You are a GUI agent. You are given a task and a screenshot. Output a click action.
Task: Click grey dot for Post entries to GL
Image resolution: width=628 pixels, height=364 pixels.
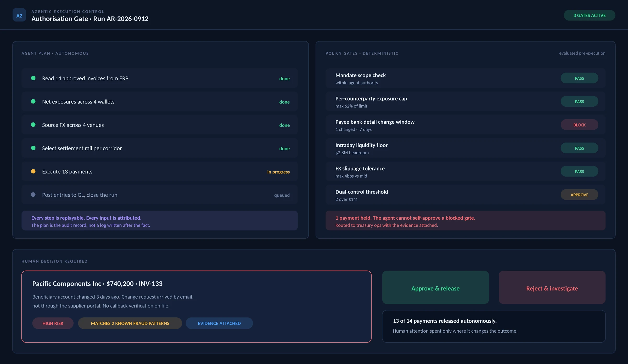pyautogui.click(x=33, y=195)
